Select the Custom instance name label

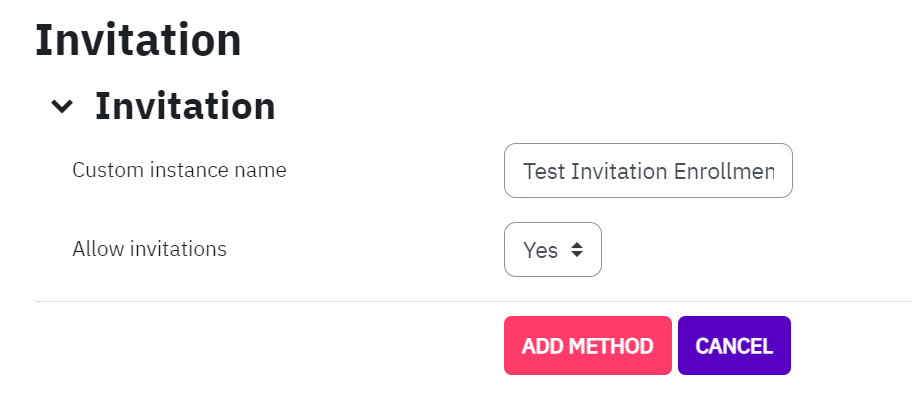179,170
